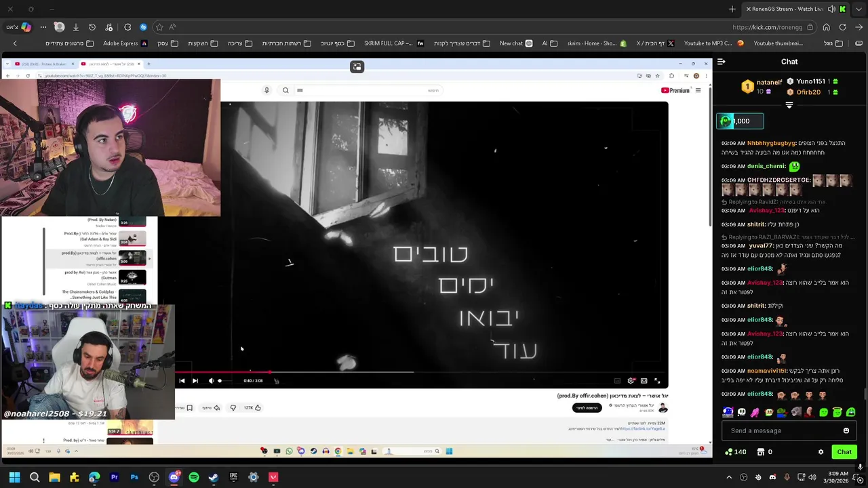Expand the השקעות bookmarks folder

(x=203, y=43)
